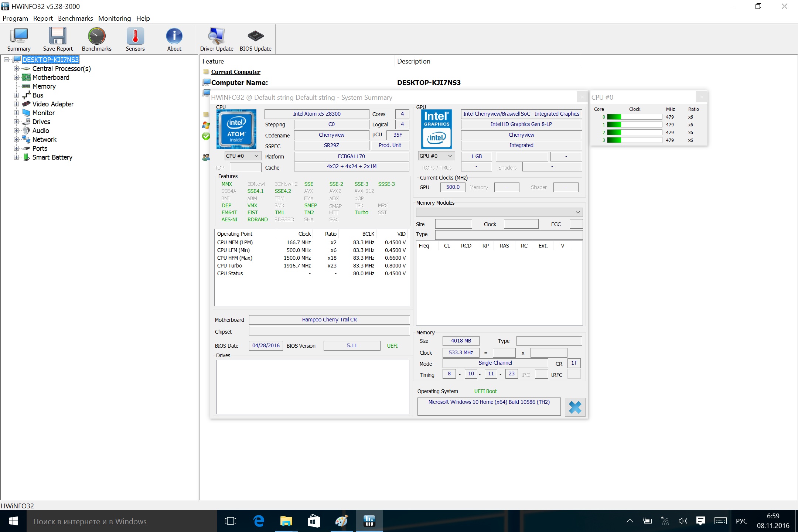Select the Network tree icon
This screenshot has height=532, width=798.
[26, 139]
